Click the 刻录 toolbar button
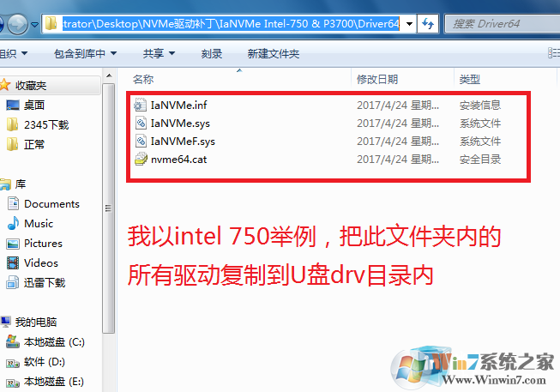The height and width of the screenshot is (392, 560). (x=212, y=53)
